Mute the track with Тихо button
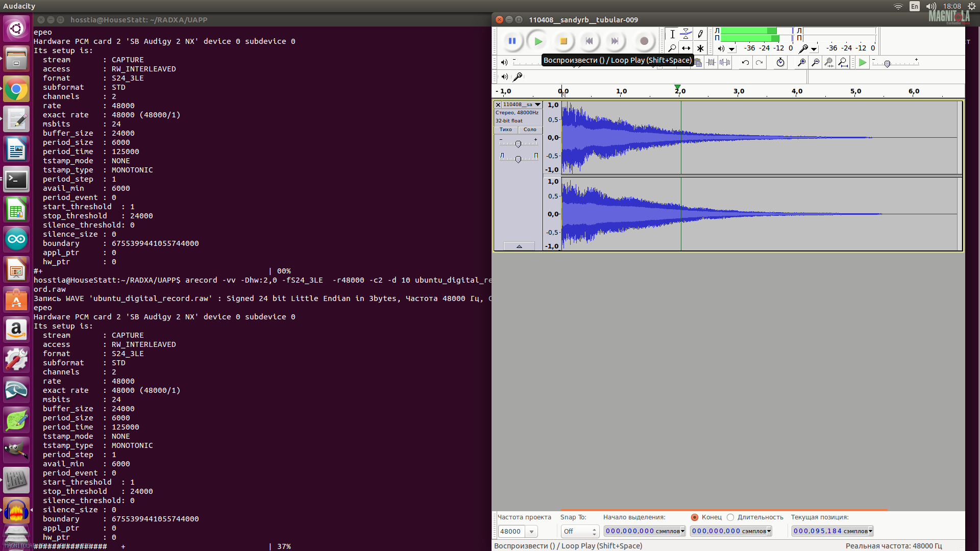This screenshot has width=980, height=551. [x=506, y=130]
